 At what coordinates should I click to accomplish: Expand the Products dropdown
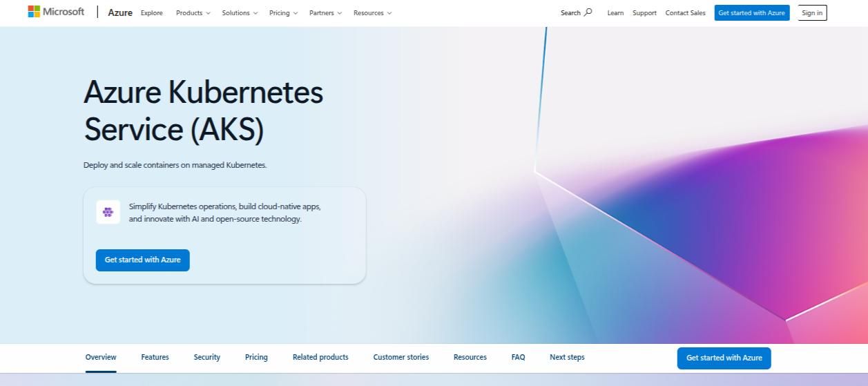tap(193, 12)
